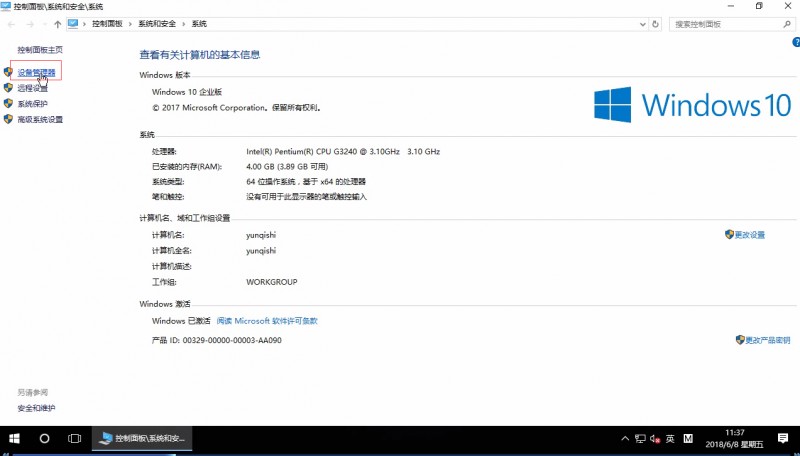The height and width of the screenshot is (456, 800).
Task: Open 远程设置 remote settings link
Action: pos(33,88)
